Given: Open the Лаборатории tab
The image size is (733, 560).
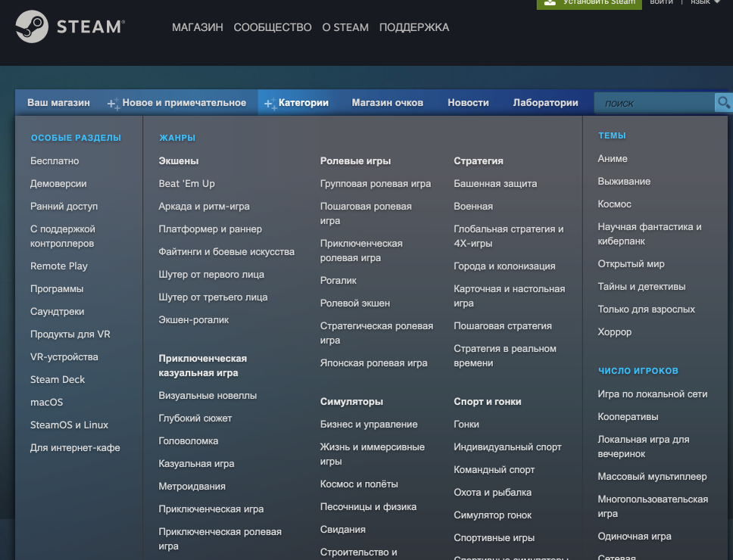Looking at the screenshot, I should [x=545, y=103].
